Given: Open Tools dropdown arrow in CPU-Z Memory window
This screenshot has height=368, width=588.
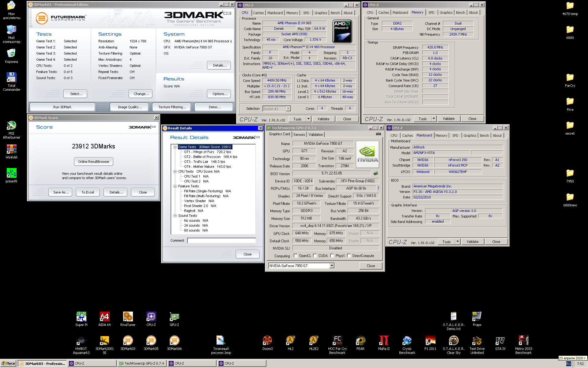Looking at the screenshot, I should pos(434,119).
